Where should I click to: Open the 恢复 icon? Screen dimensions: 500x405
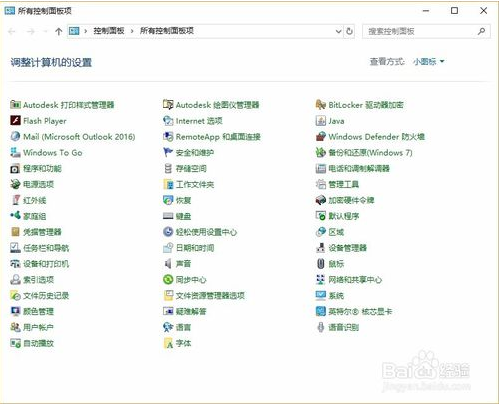click(x=168, y=200)
